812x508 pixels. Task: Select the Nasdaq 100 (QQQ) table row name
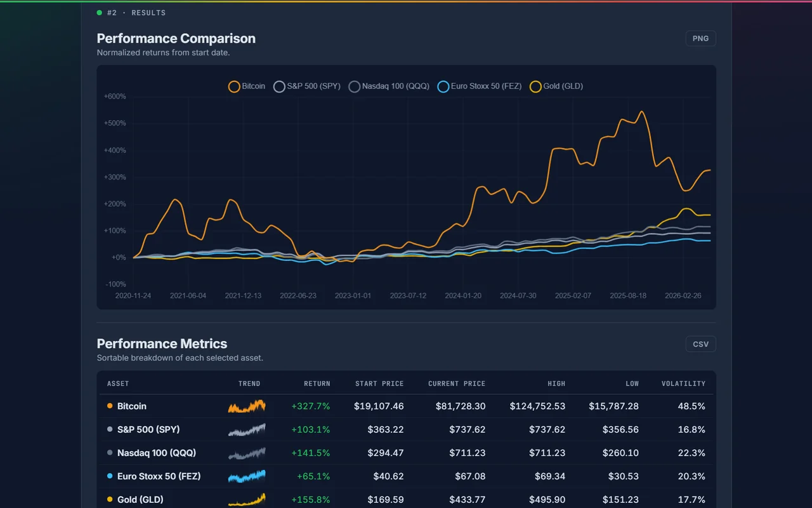[157, 453]
